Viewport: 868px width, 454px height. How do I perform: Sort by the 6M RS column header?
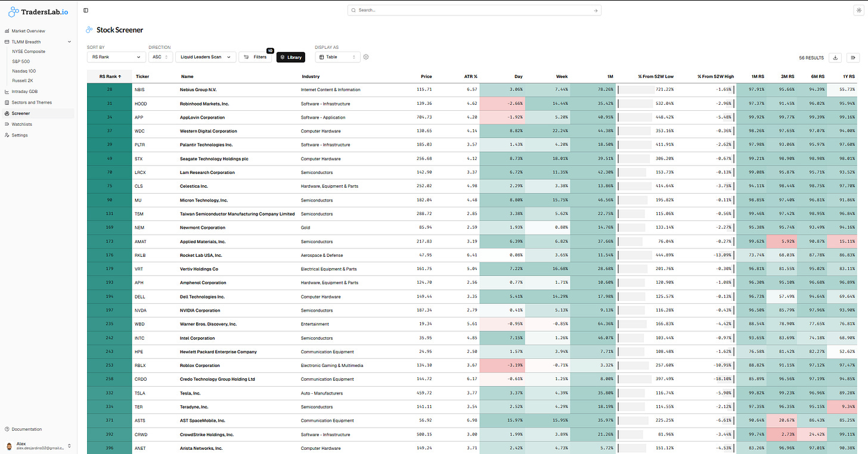[x=818, y=76]
